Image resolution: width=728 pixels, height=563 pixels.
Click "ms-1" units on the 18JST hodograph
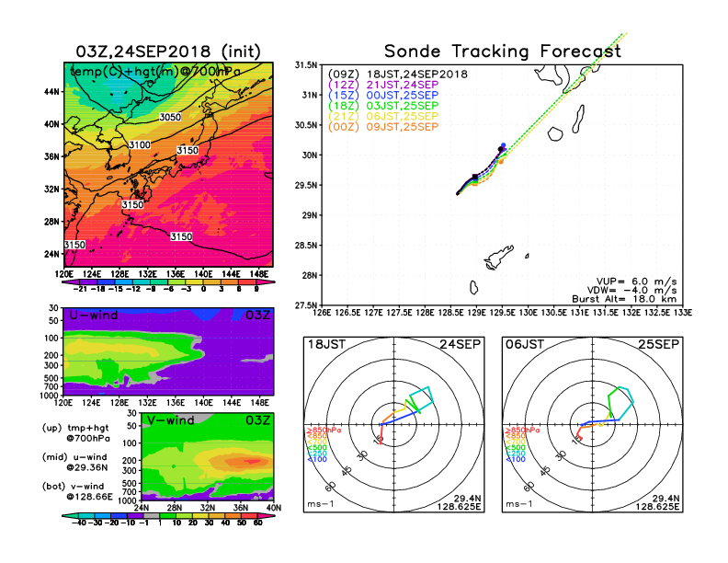click(321, 504)
